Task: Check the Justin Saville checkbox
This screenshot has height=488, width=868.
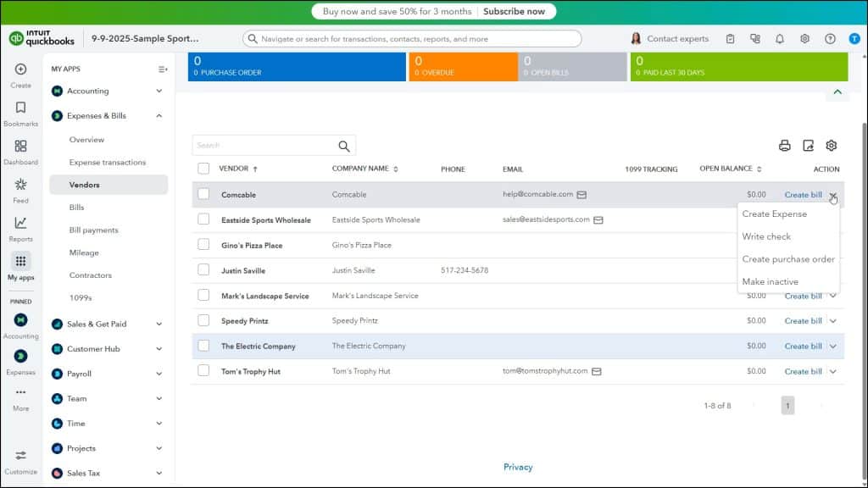Action: pos(203,270)
